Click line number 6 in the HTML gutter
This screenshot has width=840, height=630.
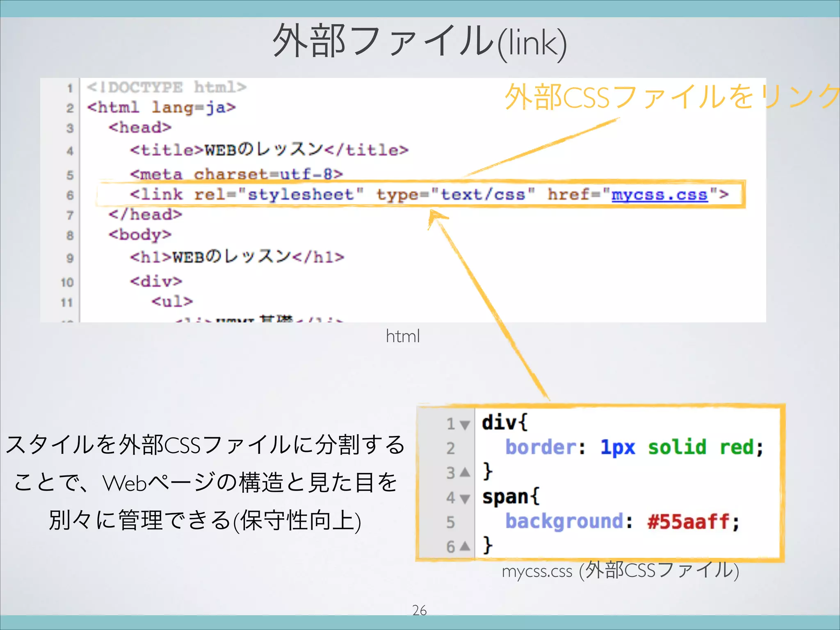tap(70, 195)
